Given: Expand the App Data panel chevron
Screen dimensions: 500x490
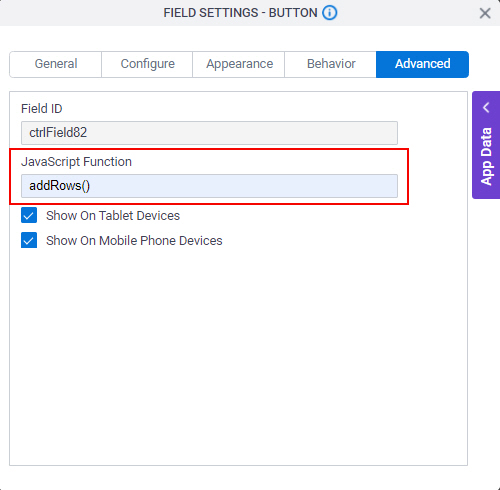Looking at the screenshot, I should pyautogui.click(x=486, y=108).
